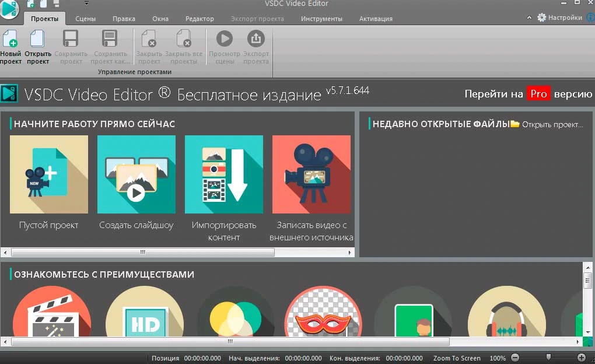Screen dimensions: 595x364
Task: Click quick access new project icon
Action: point(31,4)
